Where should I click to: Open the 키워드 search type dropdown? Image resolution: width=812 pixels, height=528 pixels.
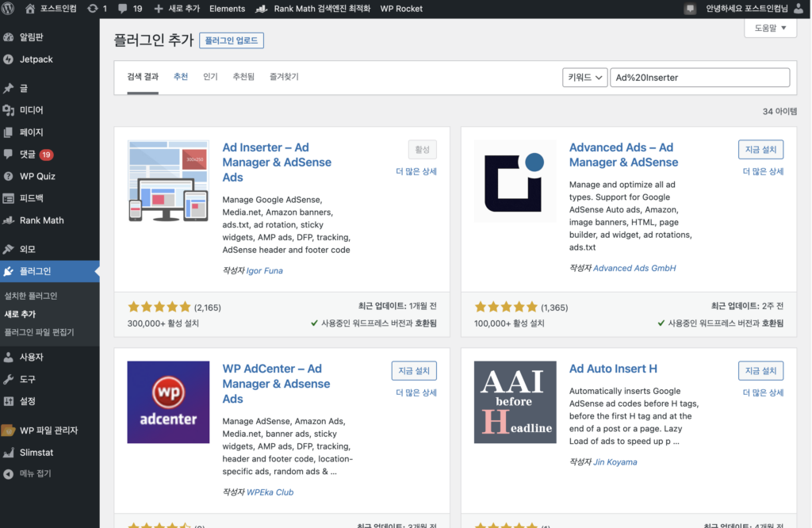point(584,78)
